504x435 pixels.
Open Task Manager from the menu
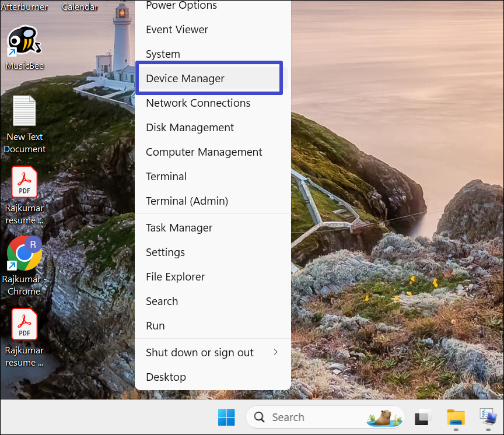[179, 228]
